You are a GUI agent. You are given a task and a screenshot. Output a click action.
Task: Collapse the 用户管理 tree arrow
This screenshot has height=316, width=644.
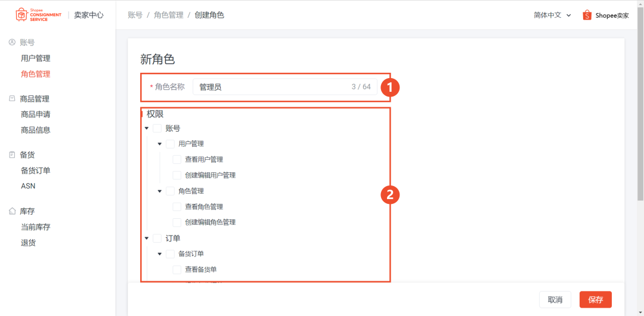tap(160, 144)
